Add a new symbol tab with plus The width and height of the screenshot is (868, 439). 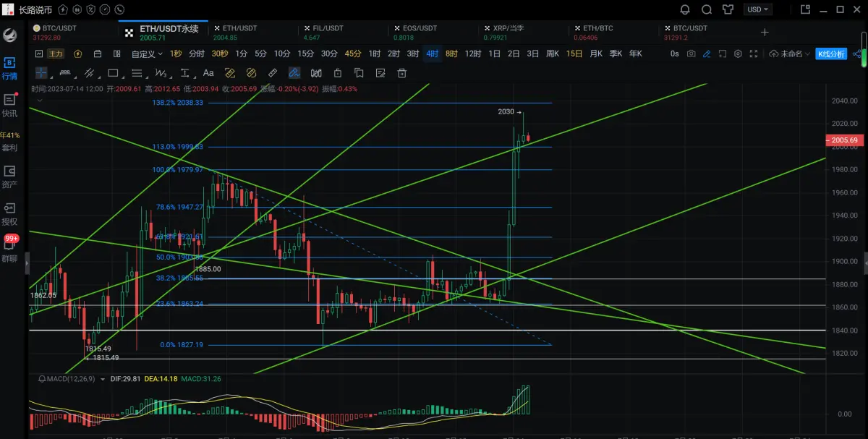click(x=765, y=33)
